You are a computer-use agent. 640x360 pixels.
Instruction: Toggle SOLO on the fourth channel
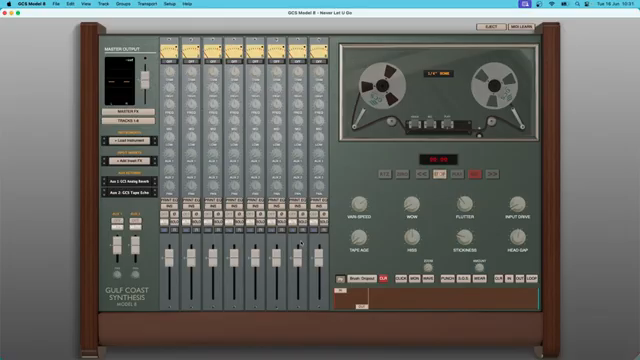click(x=239, y=222)
